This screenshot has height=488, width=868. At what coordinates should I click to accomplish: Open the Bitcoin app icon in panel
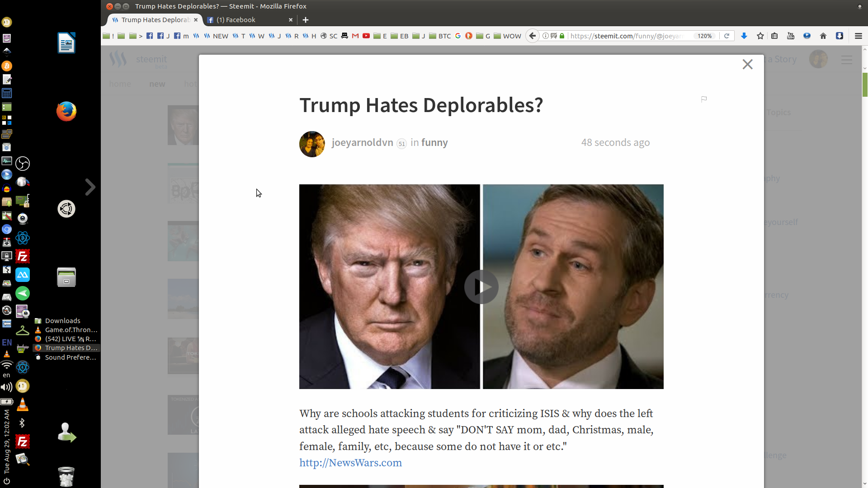[6, 66]
